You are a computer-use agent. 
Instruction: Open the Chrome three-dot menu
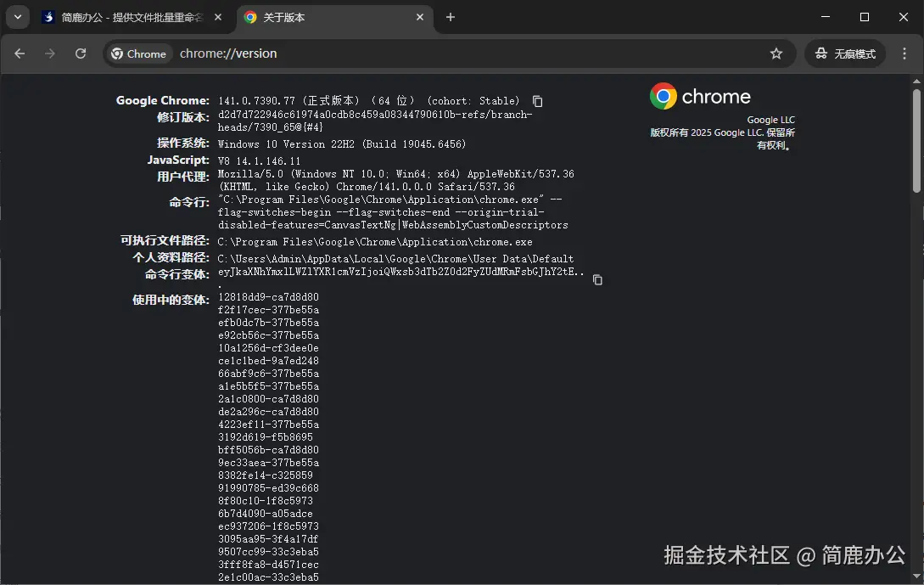coord(904,53)
